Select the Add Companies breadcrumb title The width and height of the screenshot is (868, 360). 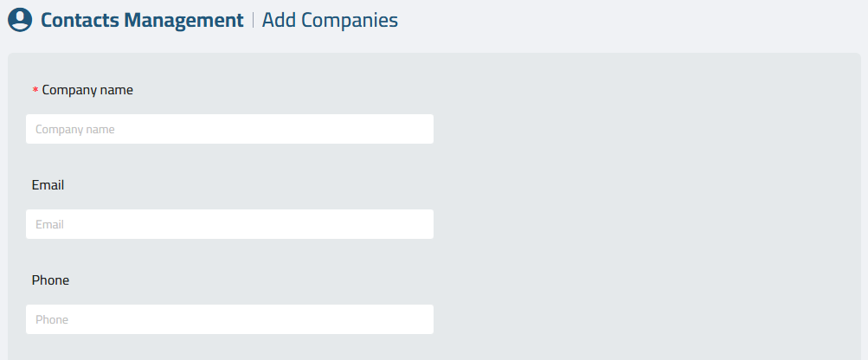(x=330, y=20)
